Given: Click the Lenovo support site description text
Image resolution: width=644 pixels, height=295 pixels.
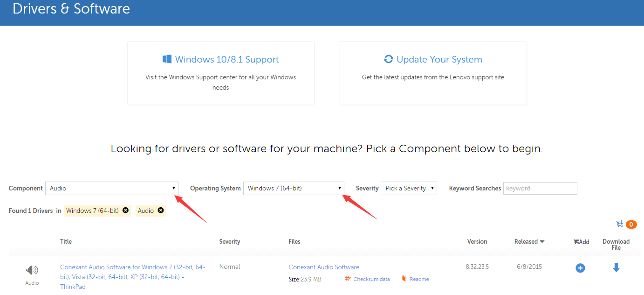Looking at the screenshot, I should point(433,77).
